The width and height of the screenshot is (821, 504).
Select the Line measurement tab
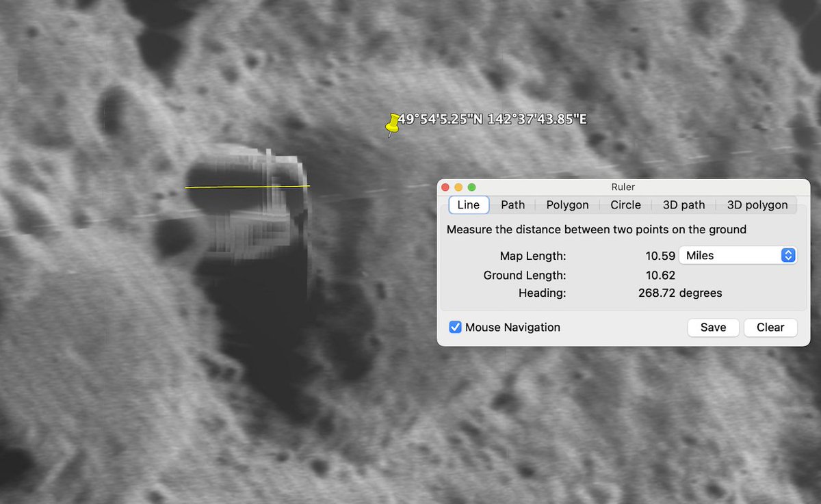pos(468,204)
